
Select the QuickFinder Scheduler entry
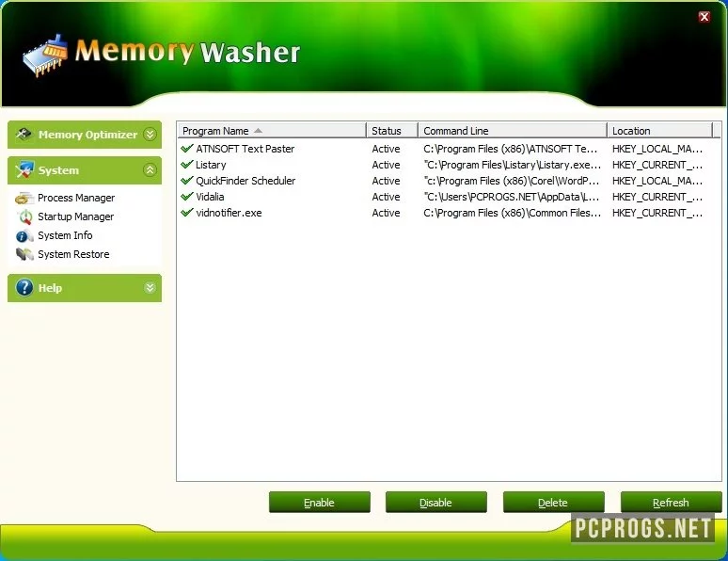point(245,181)
